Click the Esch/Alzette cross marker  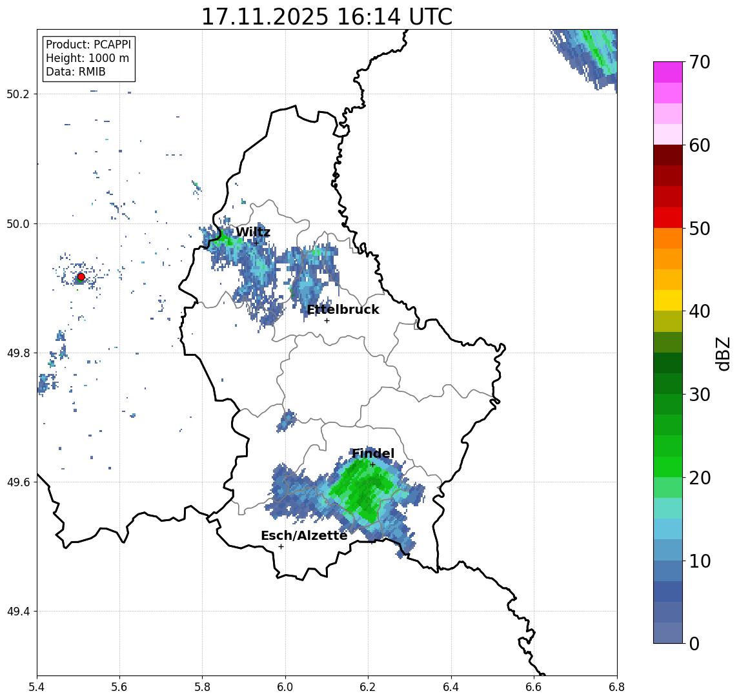pyautogui.click(x=281, y=547)
